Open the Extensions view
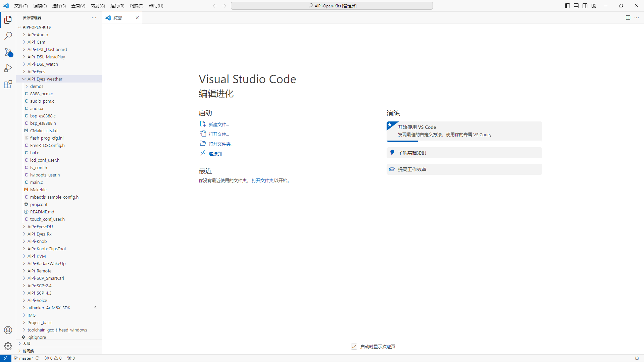644x362 pixels. tap(8, 84)
